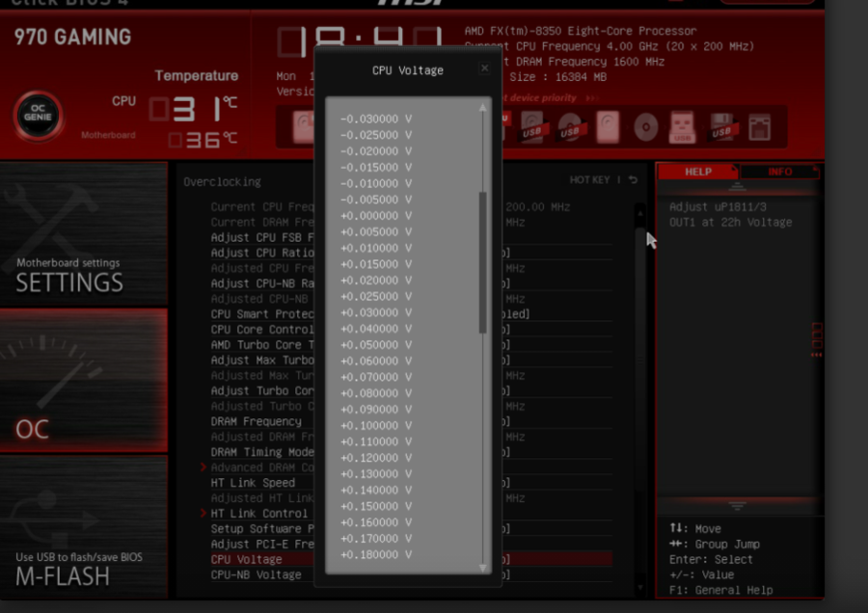868x613 pixels.
Task: Click the CPU Voltage list scroll-down arrow
Action: [x=483, y=568]
